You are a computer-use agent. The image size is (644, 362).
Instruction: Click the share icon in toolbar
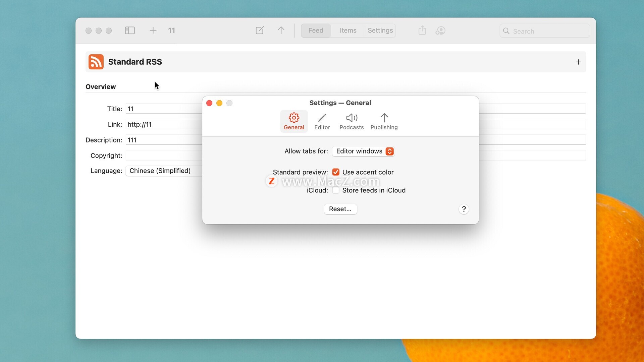coord(422,31)
